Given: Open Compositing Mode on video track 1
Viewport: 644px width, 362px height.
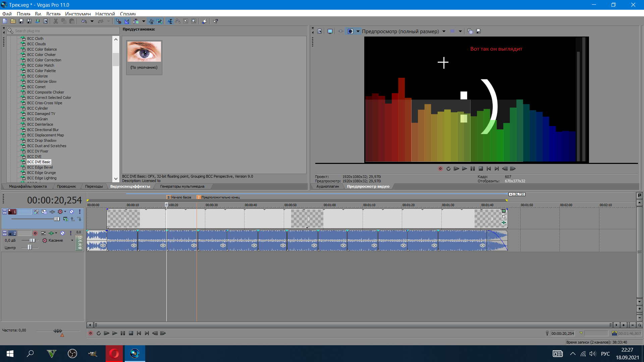Looking at the screenshot, I should (x=66, y=219).
